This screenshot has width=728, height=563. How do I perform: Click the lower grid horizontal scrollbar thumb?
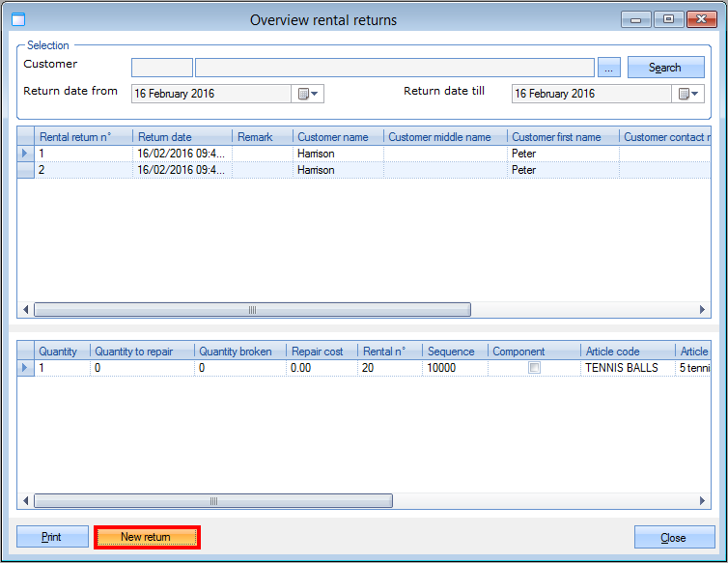212,501
